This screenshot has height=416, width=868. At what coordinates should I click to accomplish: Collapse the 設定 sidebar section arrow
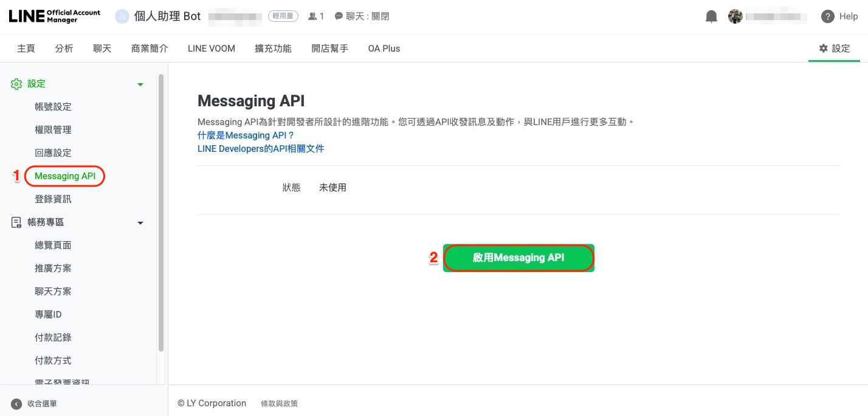(140, 84)
